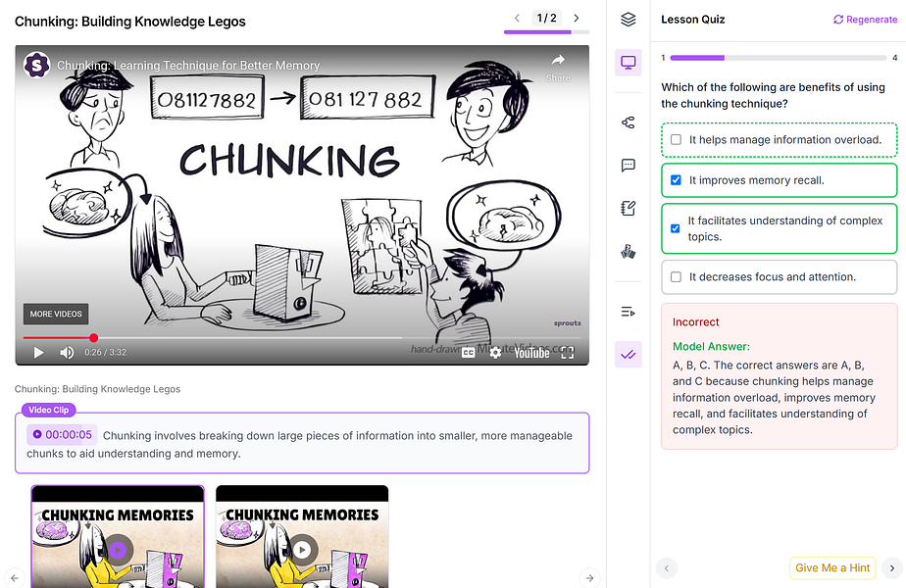Open the mind map share-nodes sidebar icon
The width and height of the screenshot is (906, 588).
(629, 122)
